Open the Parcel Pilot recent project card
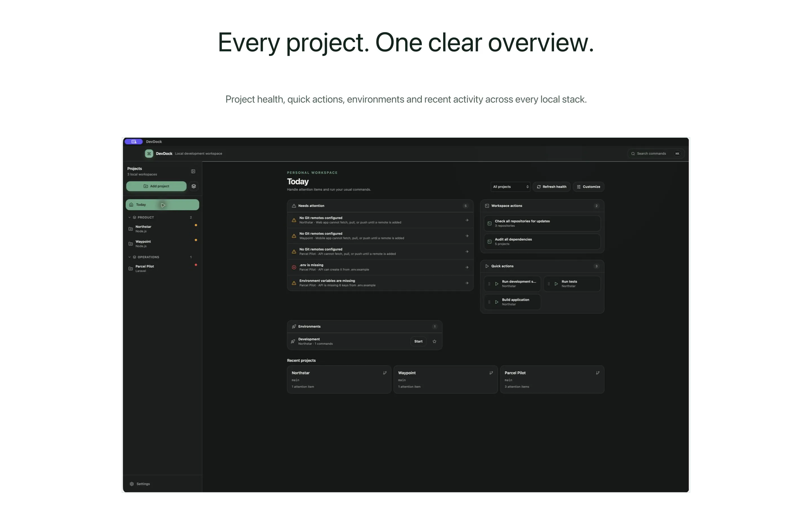The image size is (812, 508). click(x=552, y=379)
